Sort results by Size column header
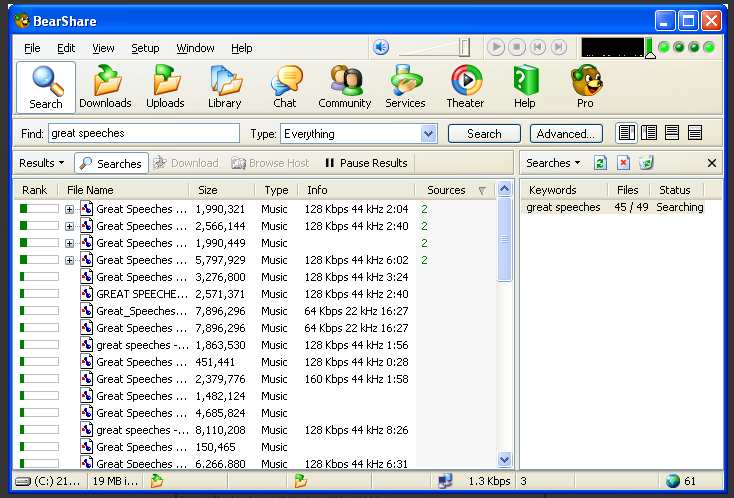This screenshot has height=498, width=734. (222, 190)
